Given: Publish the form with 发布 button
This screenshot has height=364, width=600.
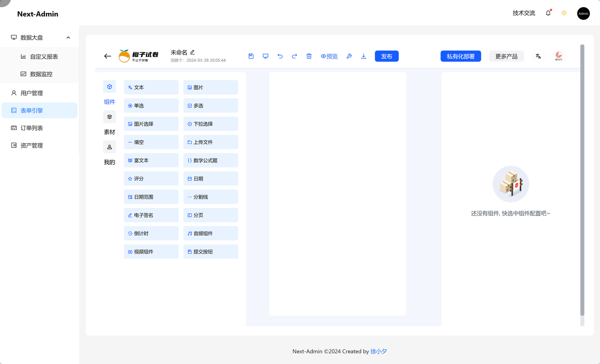Looking at the screenshot, I should click(x=387, y=56).
